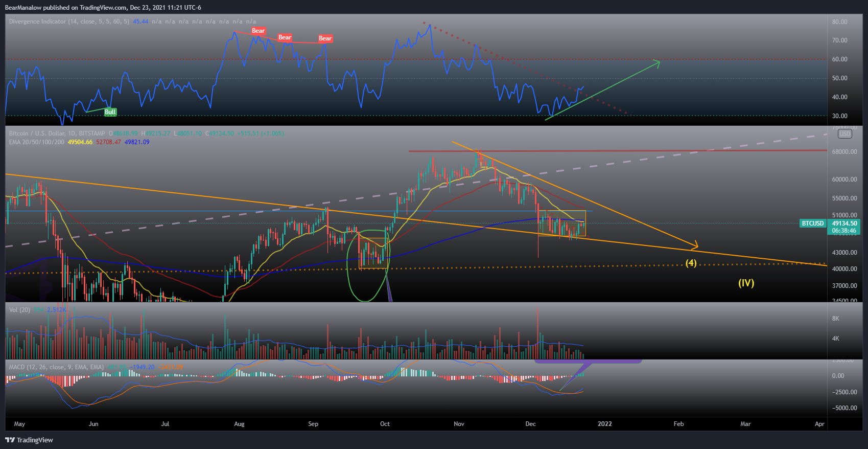Screen dimensions: 868x449
Task: Click the 70.00 indicator axis label
Action: 840,40
